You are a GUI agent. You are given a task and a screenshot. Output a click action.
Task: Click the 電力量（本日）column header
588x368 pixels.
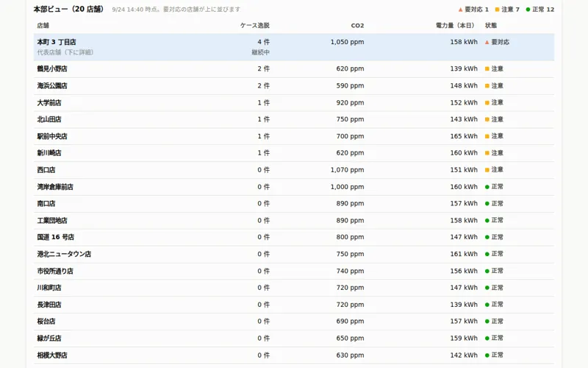pyautogui.click(x=456, y=26)
